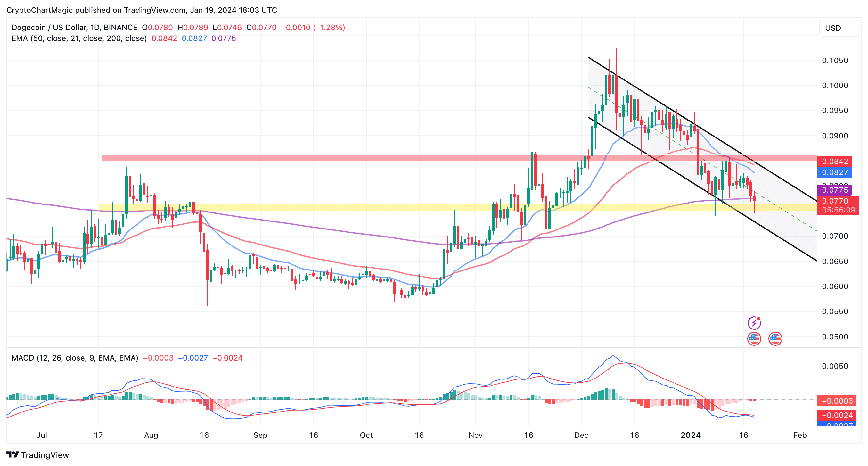Viewport: 868px width, 466px height.
Task: Click the low price value L0.0746
Action: [x=227, y=28]
